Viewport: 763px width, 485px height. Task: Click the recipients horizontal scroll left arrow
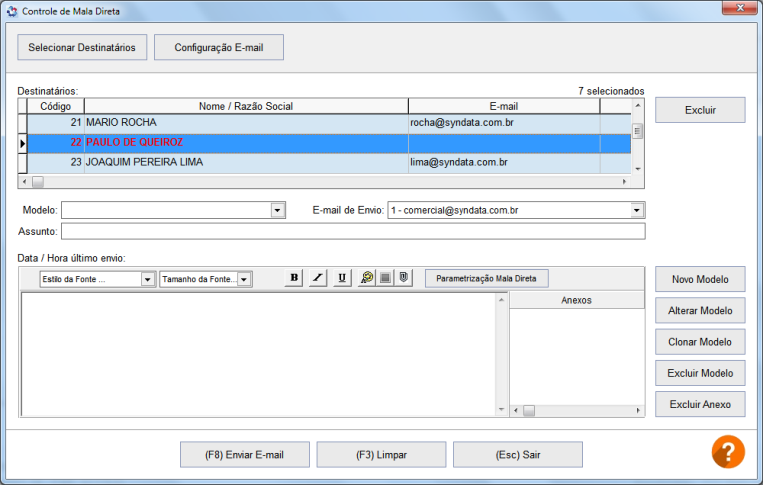24,181
